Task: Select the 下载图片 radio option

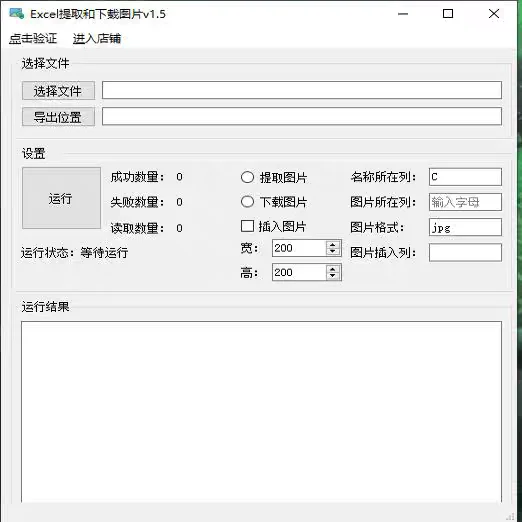Action: point(274,202)
